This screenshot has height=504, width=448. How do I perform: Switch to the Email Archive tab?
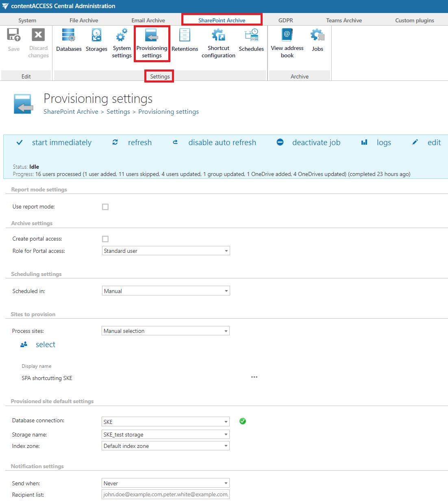pyautogui.click(x=148, y=20)
